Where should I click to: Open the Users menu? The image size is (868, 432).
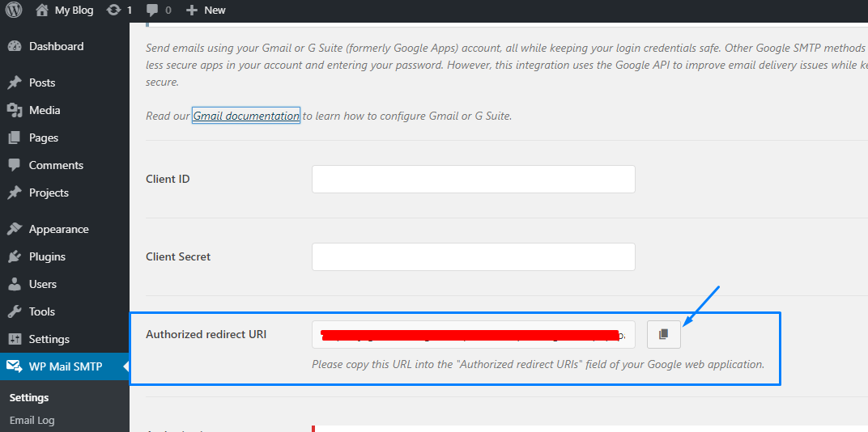43,284
